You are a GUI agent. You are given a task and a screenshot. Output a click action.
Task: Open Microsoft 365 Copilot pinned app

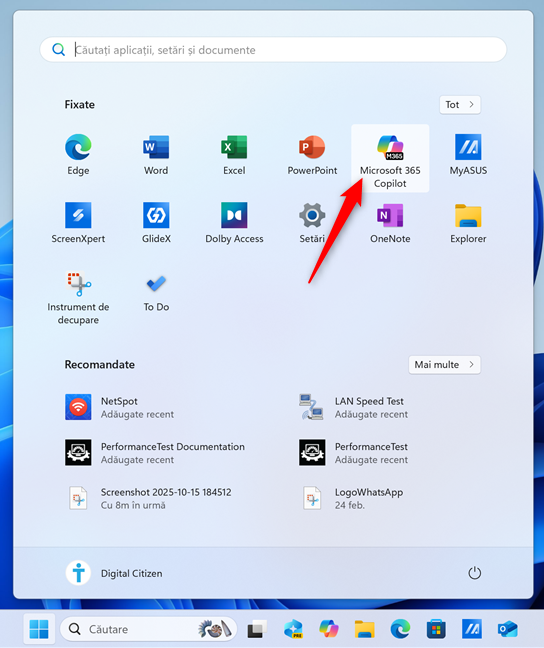click(x=390, y=158)
